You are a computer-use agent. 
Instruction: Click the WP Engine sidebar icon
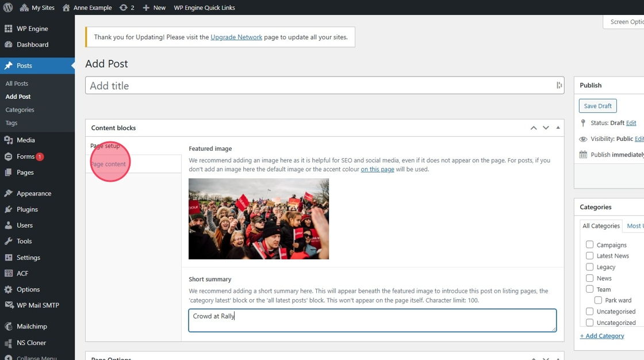(x=8, y=28)
